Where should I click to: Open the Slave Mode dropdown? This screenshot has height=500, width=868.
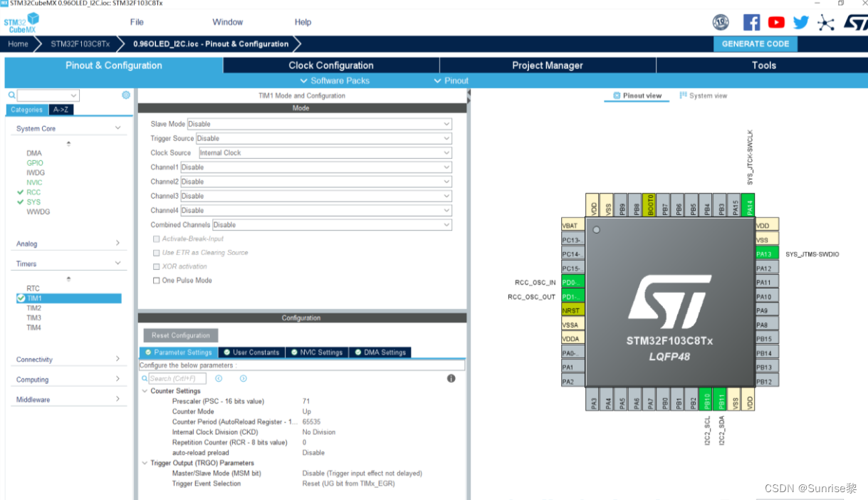[x=319, y=124]
